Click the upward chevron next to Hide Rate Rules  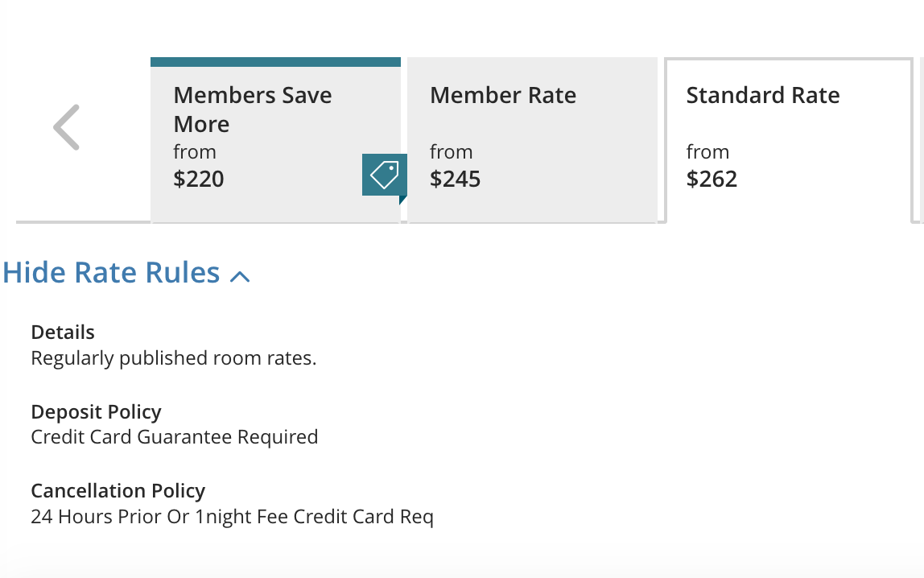[x=240, y=275]
